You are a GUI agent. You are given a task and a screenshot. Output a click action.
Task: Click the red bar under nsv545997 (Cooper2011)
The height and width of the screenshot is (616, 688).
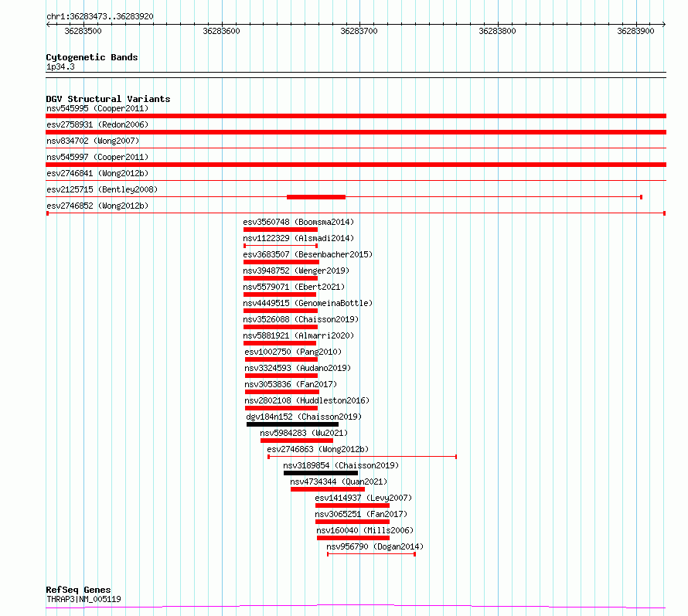point(356,165)
